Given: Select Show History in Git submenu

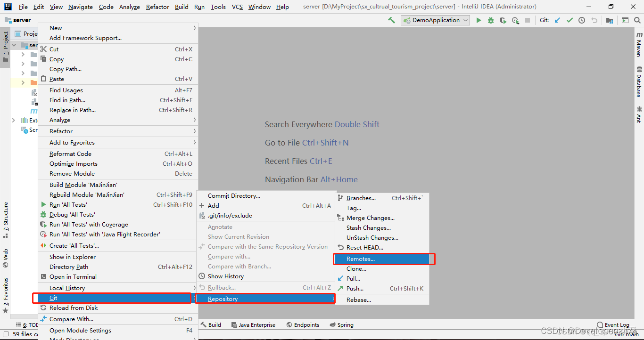Looking at the screenshot, I should click(x=265, y=276).
